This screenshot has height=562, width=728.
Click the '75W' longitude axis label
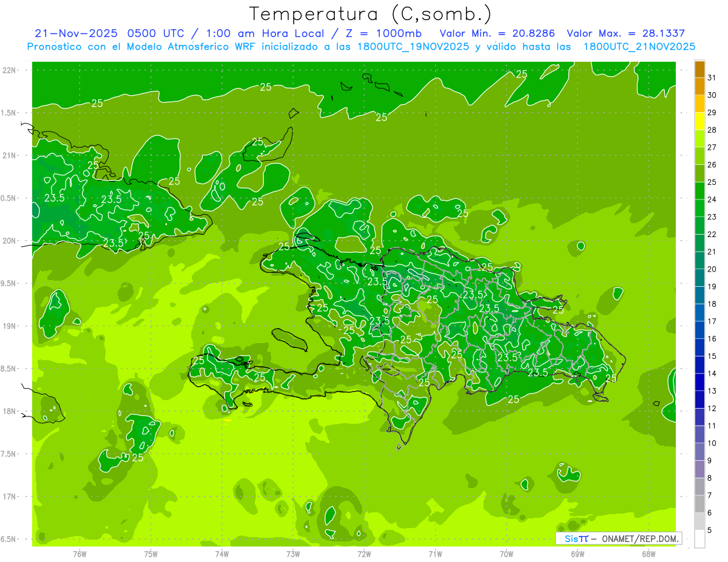[150, 554]
